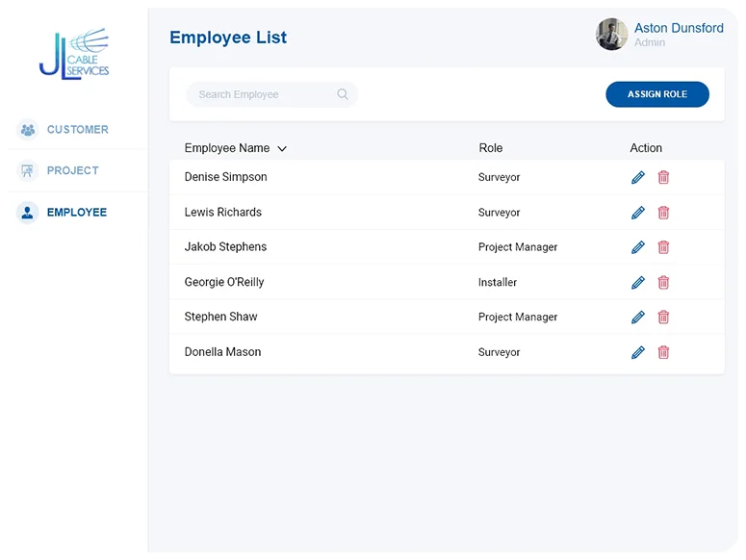
Task: Open the Customer sidebar menu
Action: coord(77,130)
